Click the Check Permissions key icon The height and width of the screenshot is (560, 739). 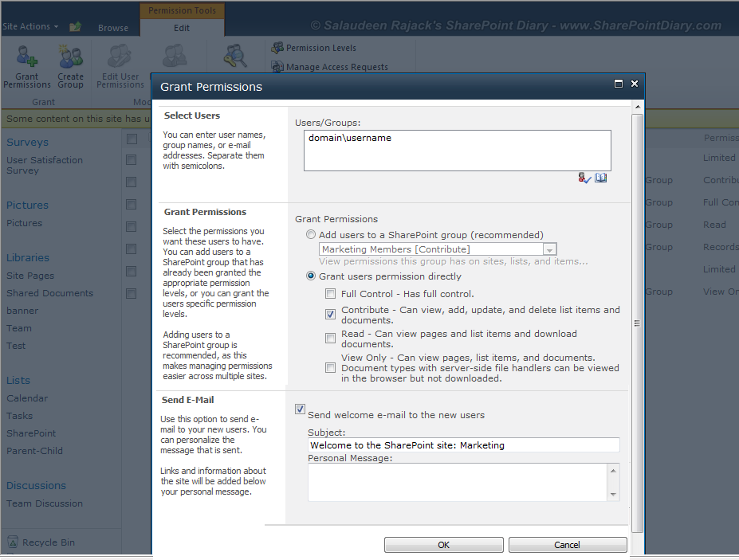pyautogui.click(x=234, y=56)
